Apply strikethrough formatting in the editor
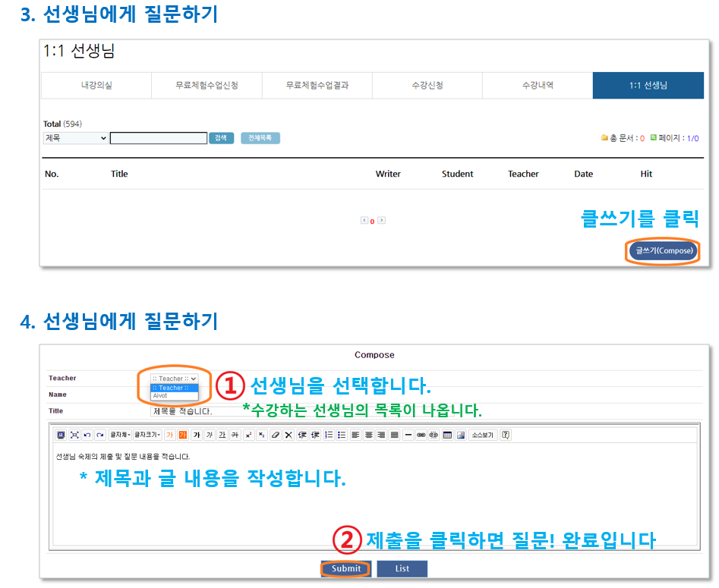The image size is (719, 588). pos(235,435)
